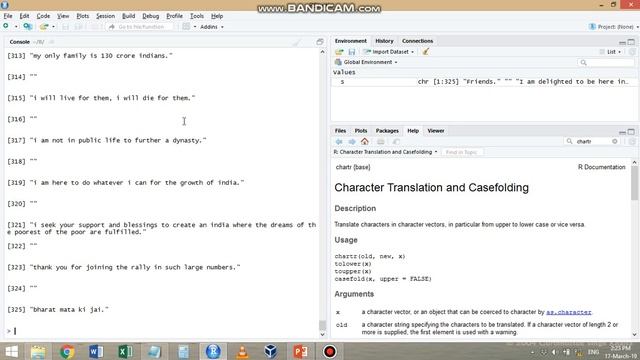Open Chrome from the taskbar
The width and height of the screenshot is (640, 360).
[67, 351]
